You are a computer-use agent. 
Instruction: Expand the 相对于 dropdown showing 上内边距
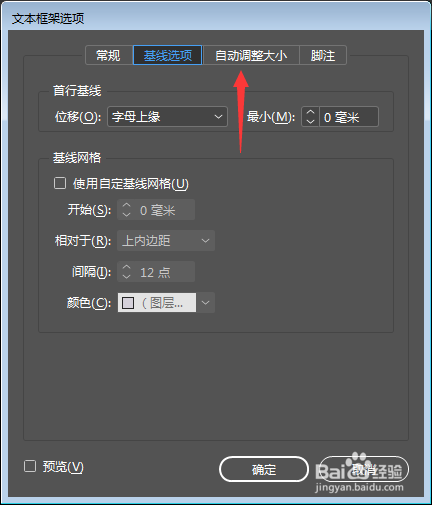pos(166,240)
